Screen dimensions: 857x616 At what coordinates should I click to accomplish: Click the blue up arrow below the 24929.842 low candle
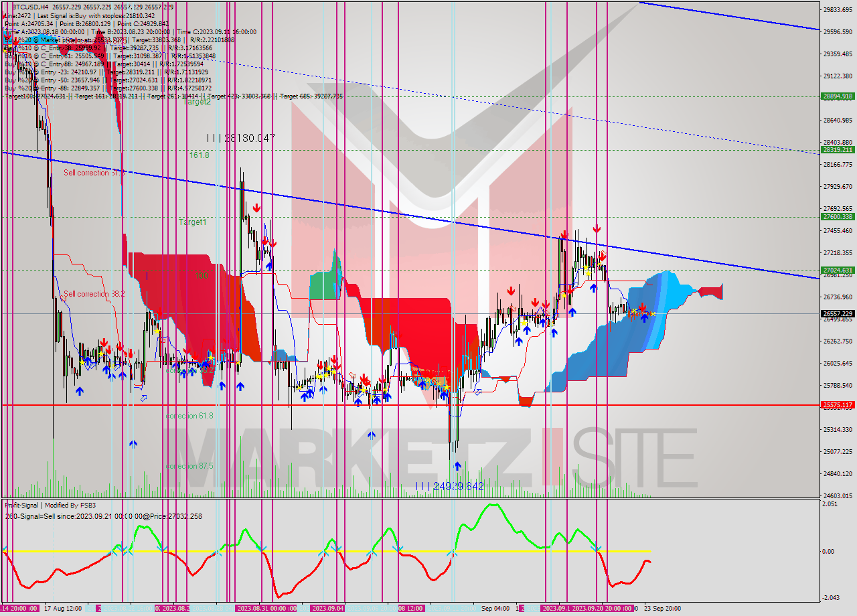tap(458, 465)
